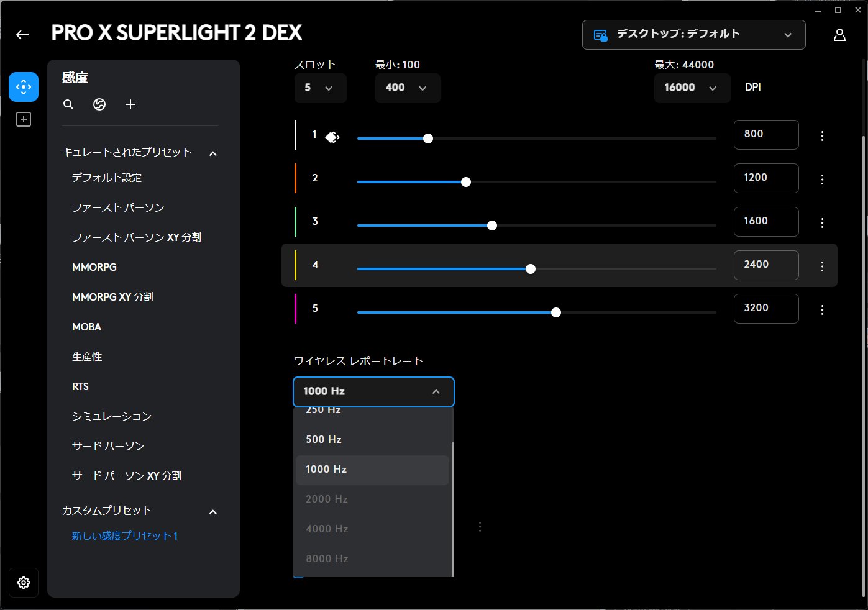This screenshot has width=868, height=610.
Task: Click the back arrow icon
Action: pyautogui.click(x=23, y=35)
